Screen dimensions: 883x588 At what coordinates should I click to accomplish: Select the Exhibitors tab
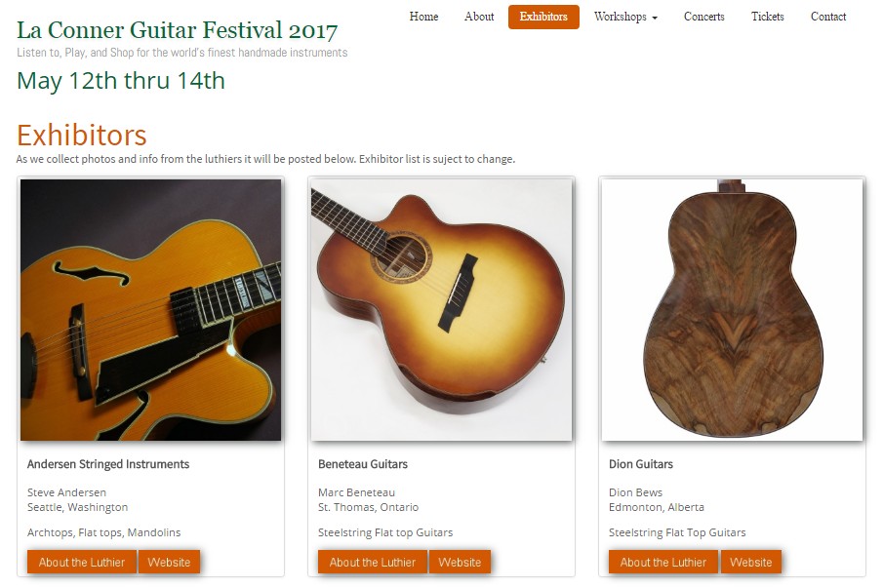(x=543, y=17)
